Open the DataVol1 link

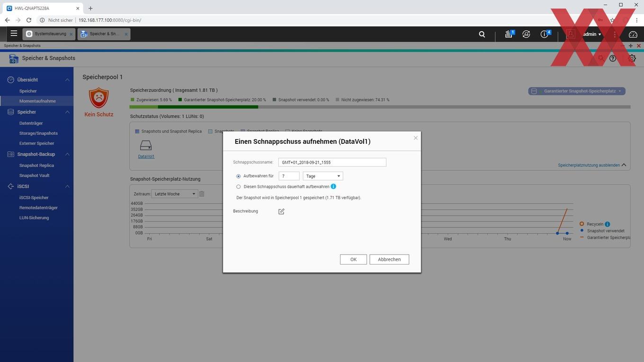click(146, 157)
